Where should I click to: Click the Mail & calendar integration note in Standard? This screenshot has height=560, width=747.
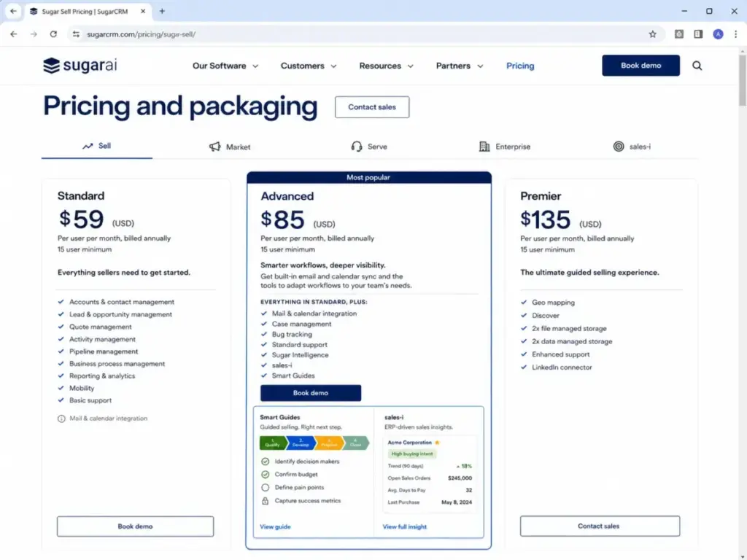coord(108,419)
